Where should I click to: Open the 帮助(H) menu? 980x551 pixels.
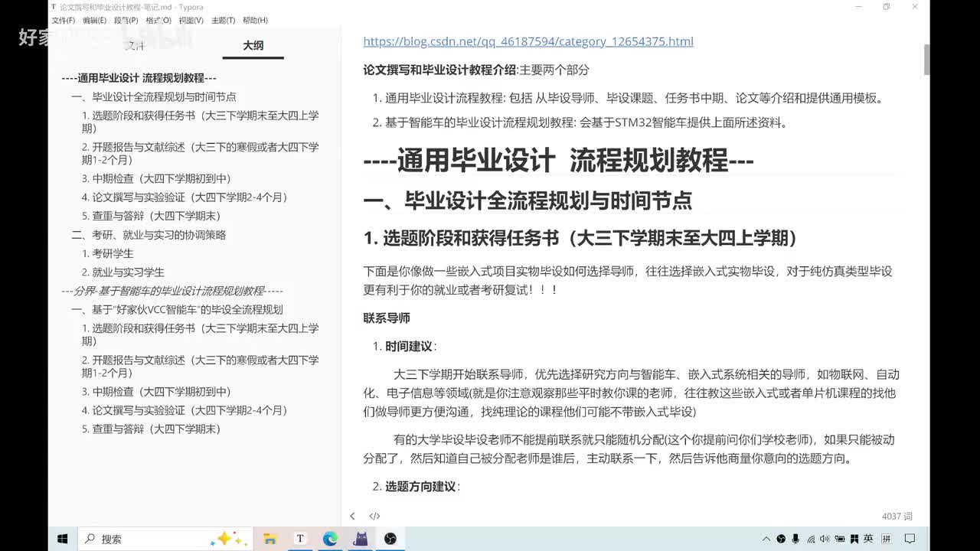255,21
